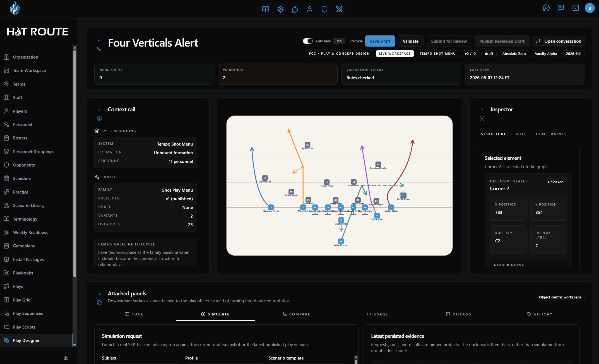
Task: Open Players in the sidebar
Action: [x=36, y=111]
